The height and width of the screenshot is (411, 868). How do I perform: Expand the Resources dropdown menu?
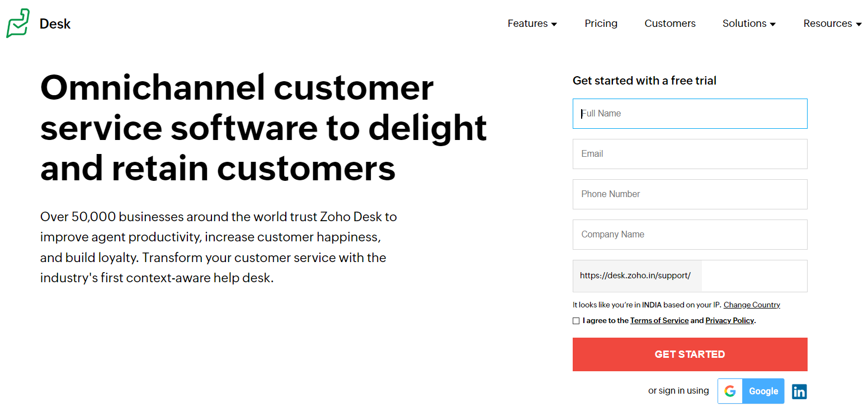[x=832, y=24]
